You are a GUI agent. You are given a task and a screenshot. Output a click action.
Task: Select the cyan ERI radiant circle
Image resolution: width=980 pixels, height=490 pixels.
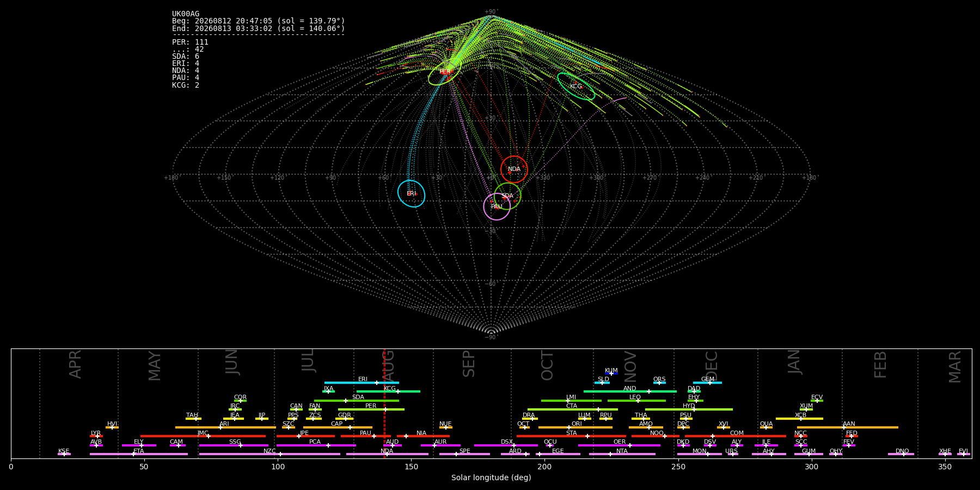(x=411, y=194)
